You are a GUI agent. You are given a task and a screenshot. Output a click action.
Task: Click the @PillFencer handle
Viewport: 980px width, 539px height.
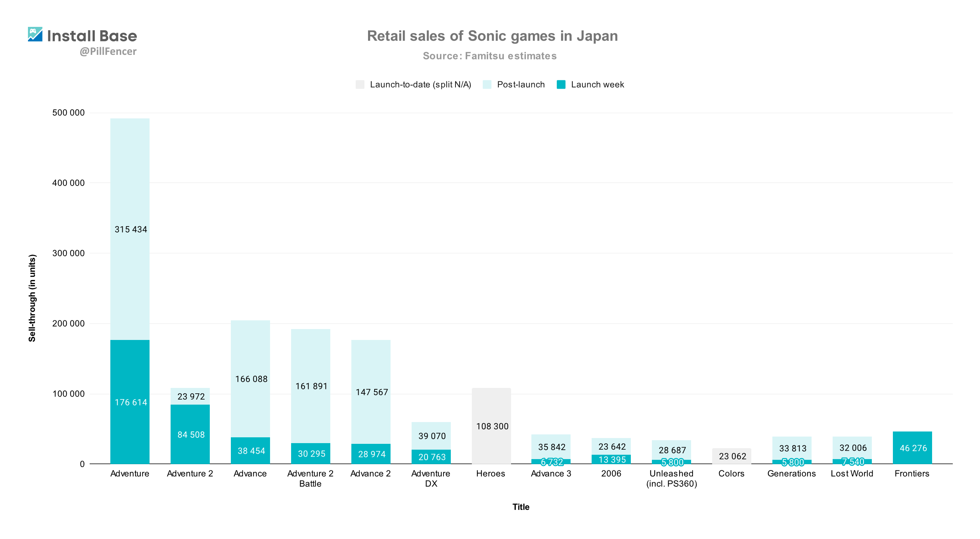tap(108, 51)
